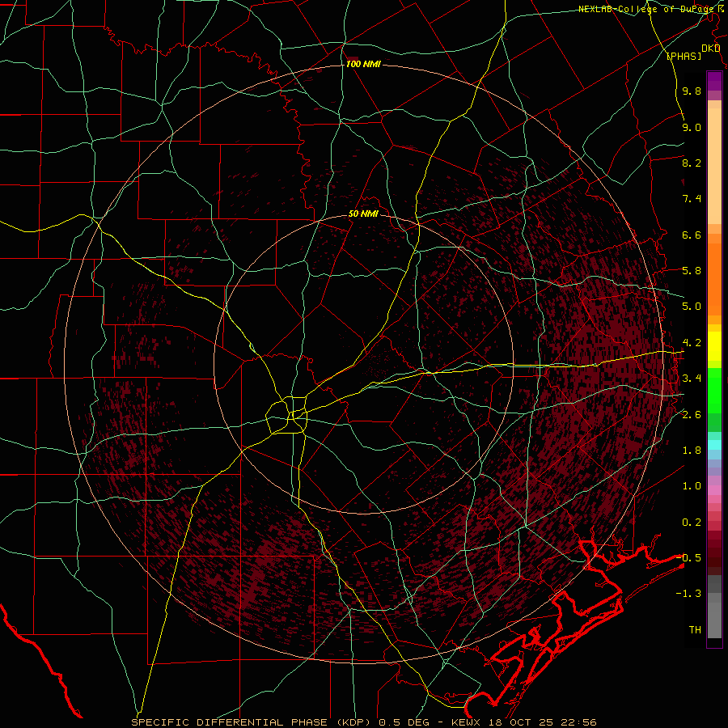Pick the bright green color bar segment
728x728 pixels.
(x=714, y=390)
